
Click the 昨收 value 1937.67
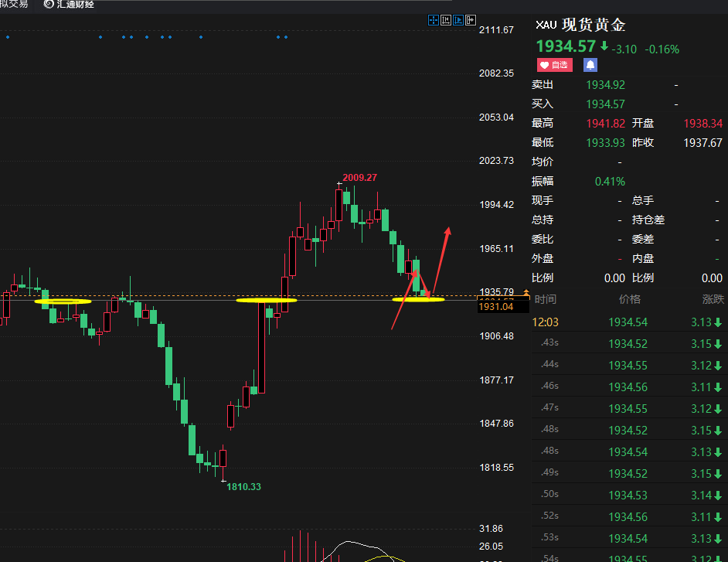(703, 142)
